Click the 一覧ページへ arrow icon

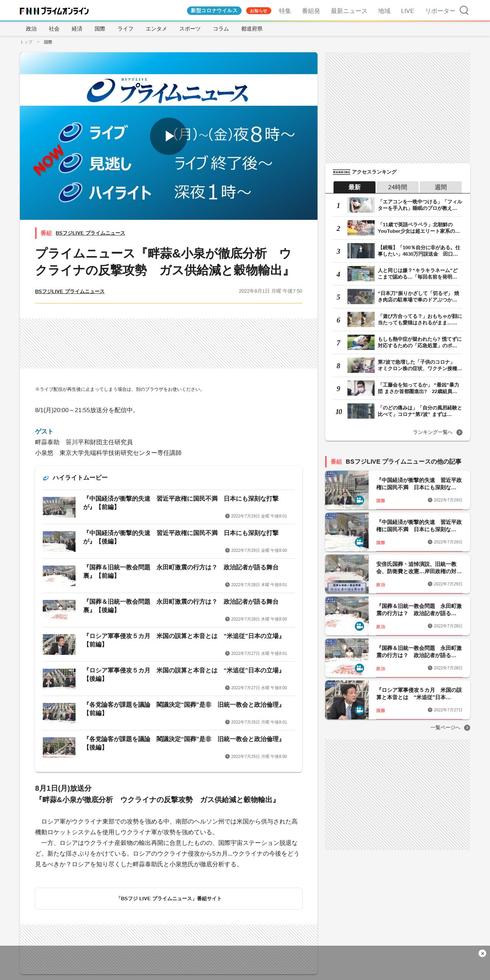(x=467, y=728)
